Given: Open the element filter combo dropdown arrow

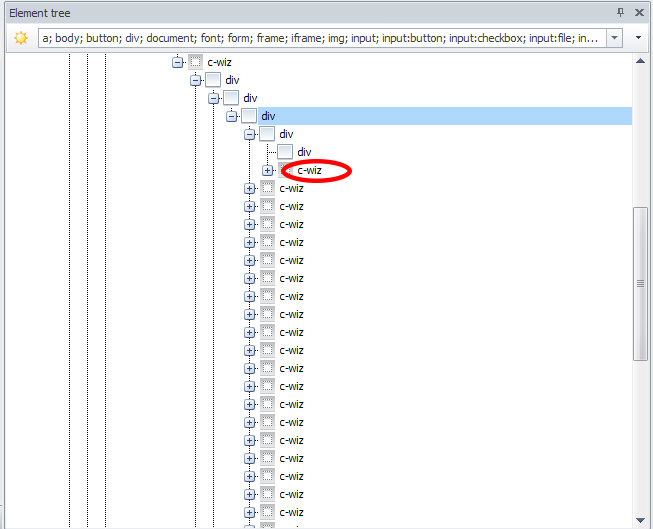Looking at the screenshot, I should [x=614, y=38].
